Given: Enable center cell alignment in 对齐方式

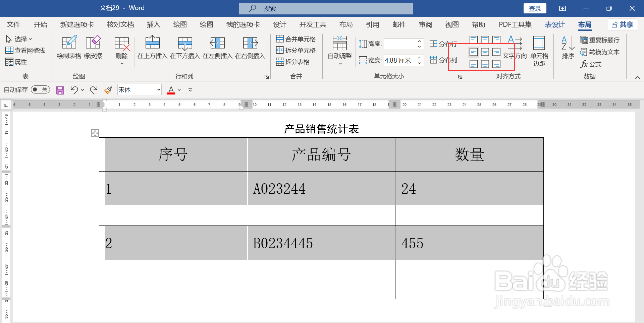Looking at the screenshot, I should click(x=485, y=52).
